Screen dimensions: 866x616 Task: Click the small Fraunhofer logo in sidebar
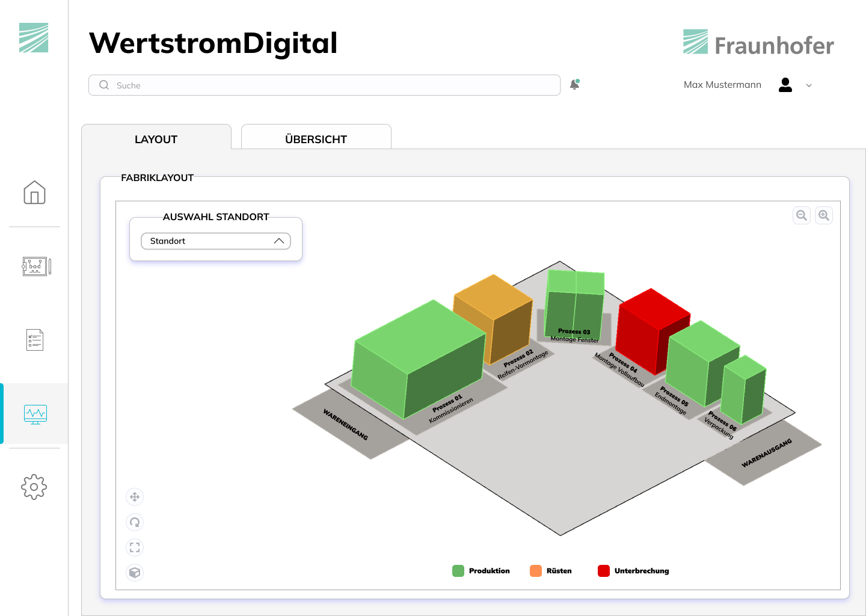[x=34, y=37]
